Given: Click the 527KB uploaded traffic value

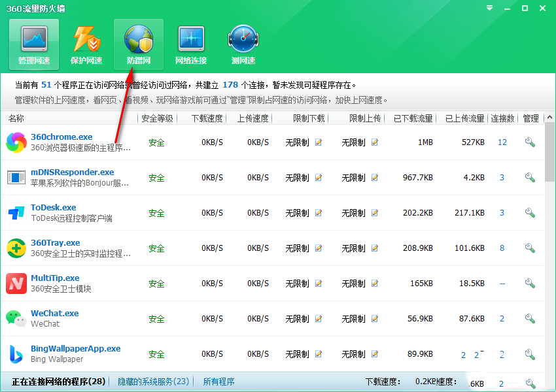Looking at the screenshot, I should pyautogui.click(x=473, y=142).
